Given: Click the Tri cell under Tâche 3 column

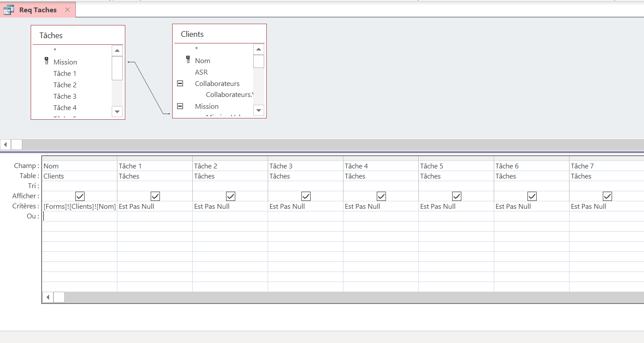Looking at the screenshot, I should tap(305, 186).
